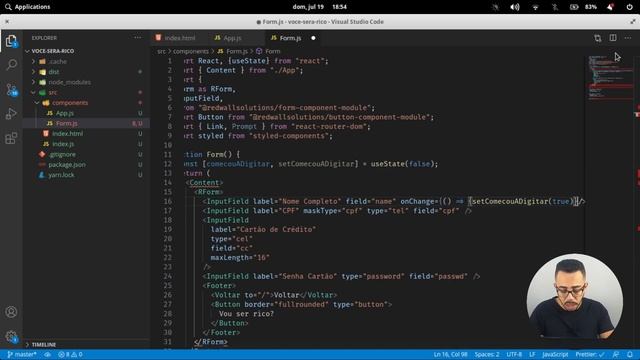Collapse the components folder
Viewport: 640px width, 360px height.
(87, 103)
